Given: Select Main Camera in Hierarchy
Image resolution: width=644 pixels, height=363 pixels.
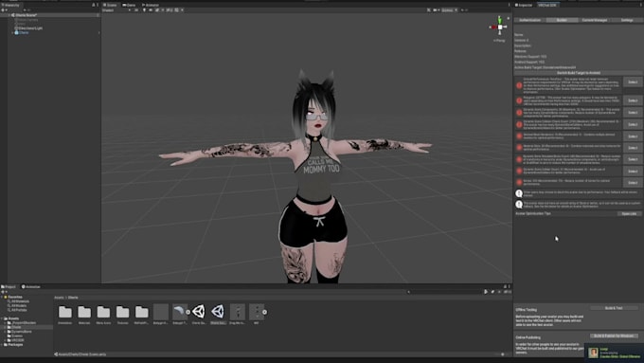Looking at the screenshot, I should pyautogui.click(x=27, y=20).
